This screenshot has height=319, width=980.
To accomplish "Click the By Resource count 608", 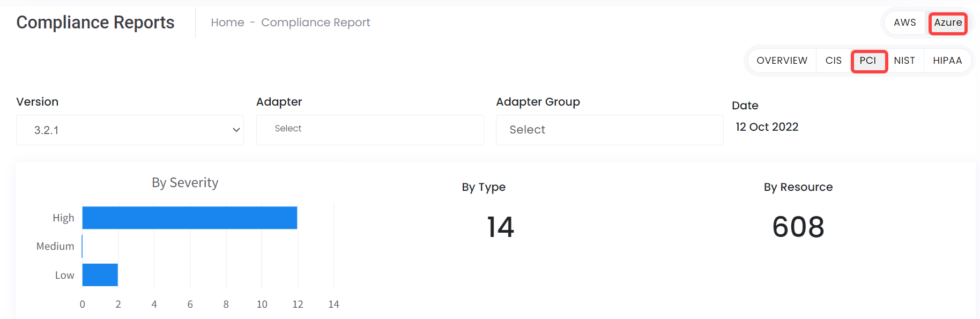I will [x=798, y=227].
